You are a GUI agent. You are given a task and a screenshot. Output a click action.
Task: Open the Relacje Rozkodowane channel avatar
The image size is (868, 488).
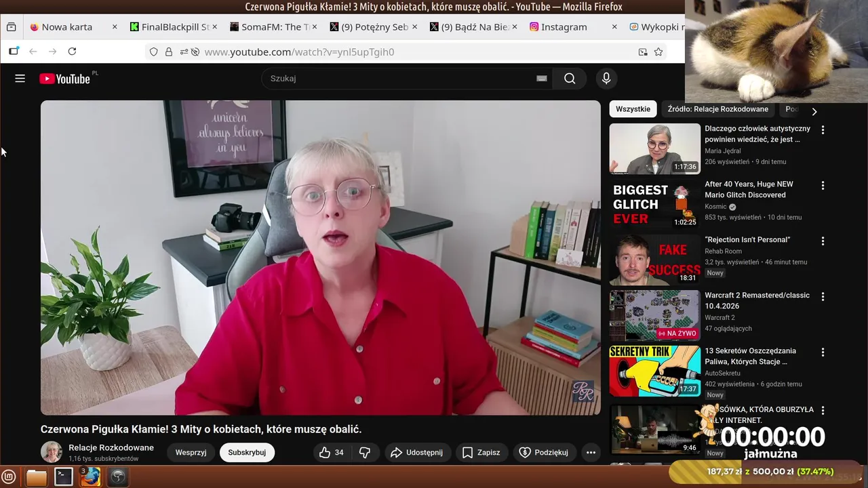click(x=52, y=452)
